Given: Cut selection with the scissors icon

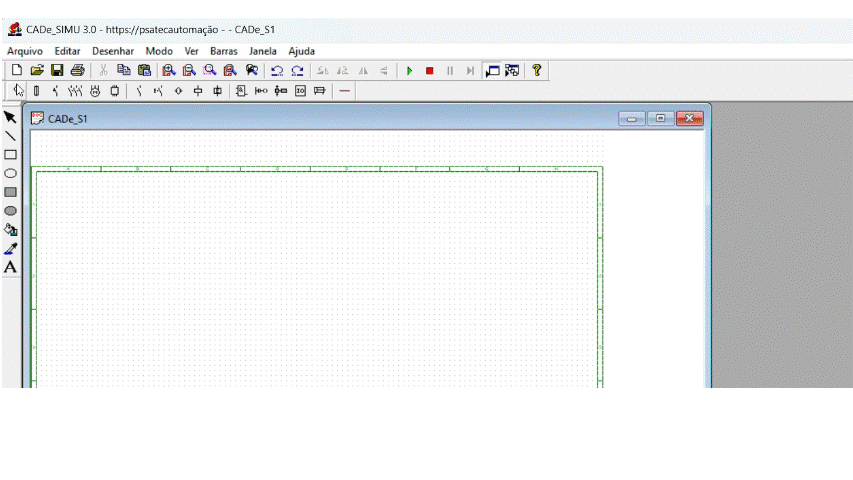Looking at the screenshot, I should click(103, 71).
